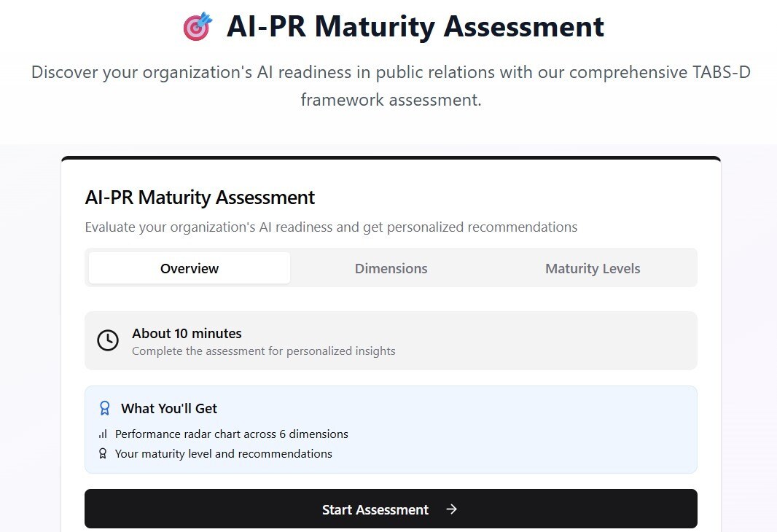The image size is (777, 532).
Task: Click the ribbon icon beside Your maturity level
Action: pos(103,453)
